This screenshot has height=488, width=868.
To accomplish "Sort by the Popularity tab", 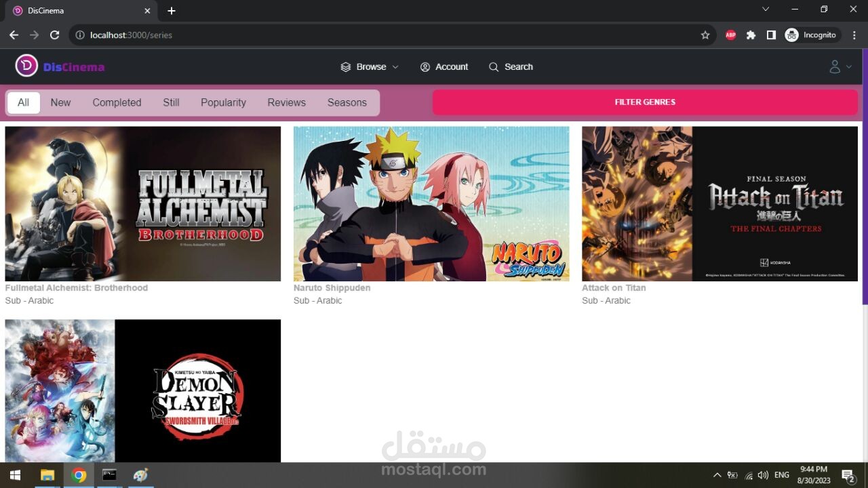I will [223, 102].
